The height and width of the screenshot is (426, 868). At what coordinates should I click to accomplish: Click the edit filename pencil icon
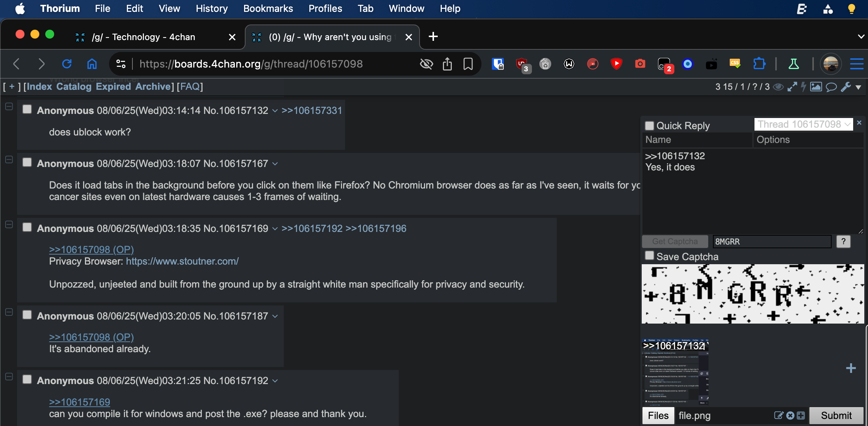[x=779, y=415]
